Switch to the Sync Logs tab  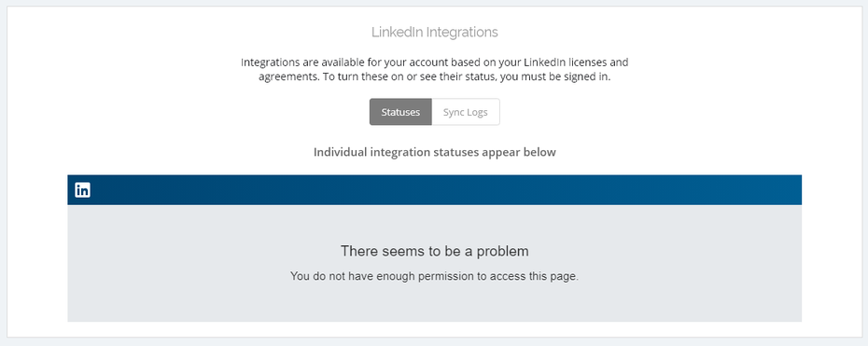pyautogui.click(x=466, y=112)
